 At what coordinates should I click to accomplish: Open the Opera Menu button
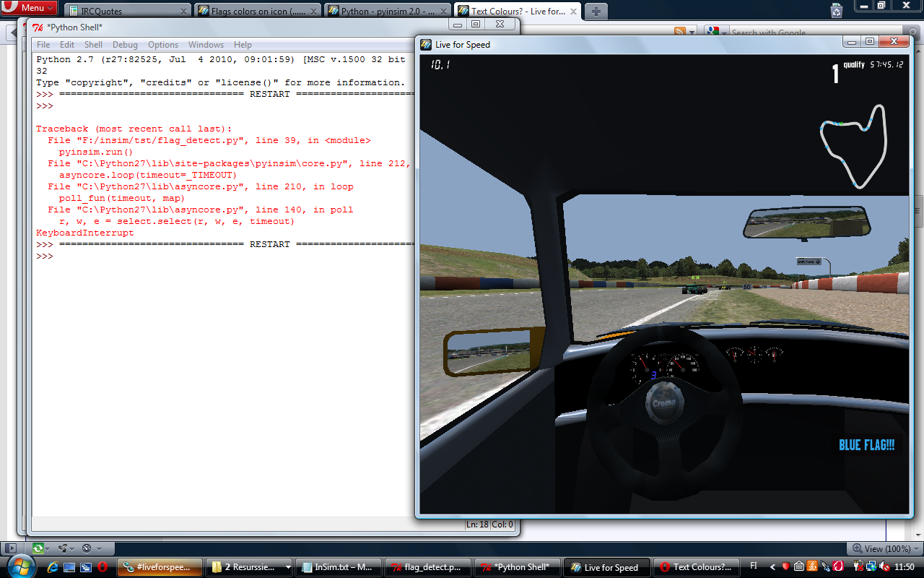[29, 8]
